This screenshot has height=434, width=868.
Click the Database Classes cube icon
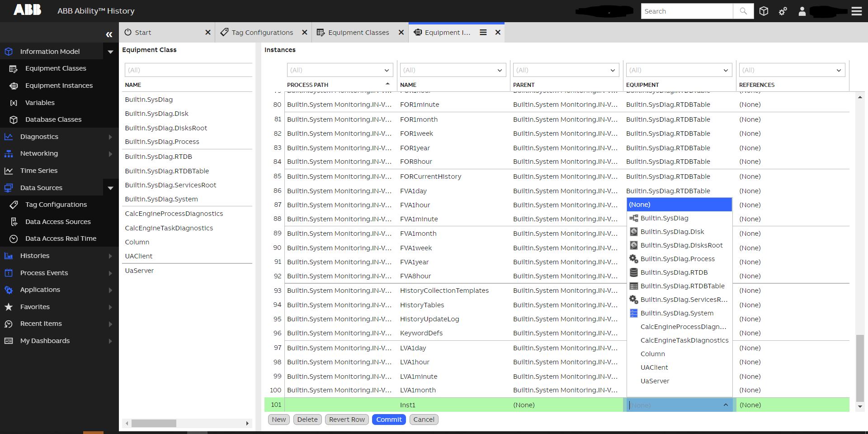14,119
